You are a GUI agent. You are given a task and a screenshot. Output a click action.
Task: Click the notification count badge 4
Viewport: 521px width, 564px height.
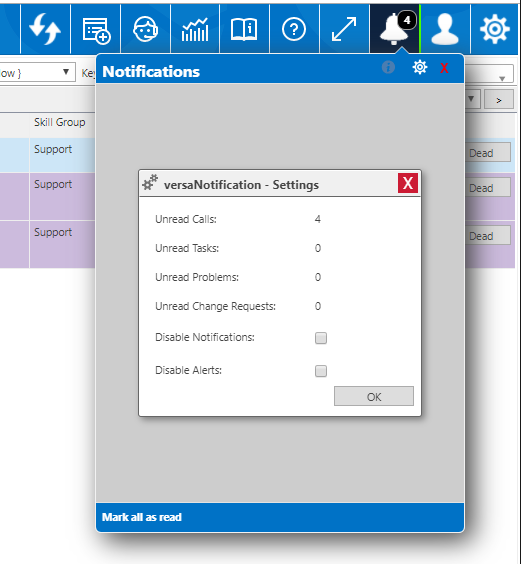407,20
